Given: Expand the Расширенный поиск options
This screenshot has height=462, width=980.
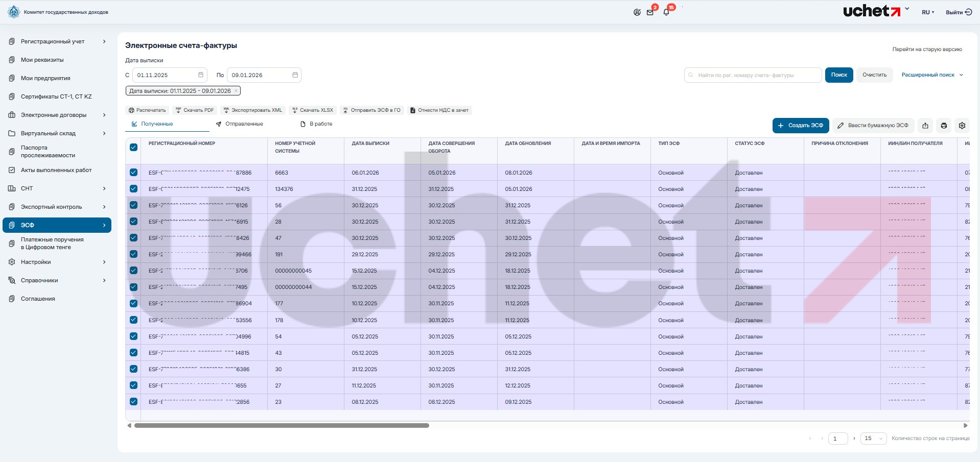Looking at the screenshot, I should pos(932,75).
